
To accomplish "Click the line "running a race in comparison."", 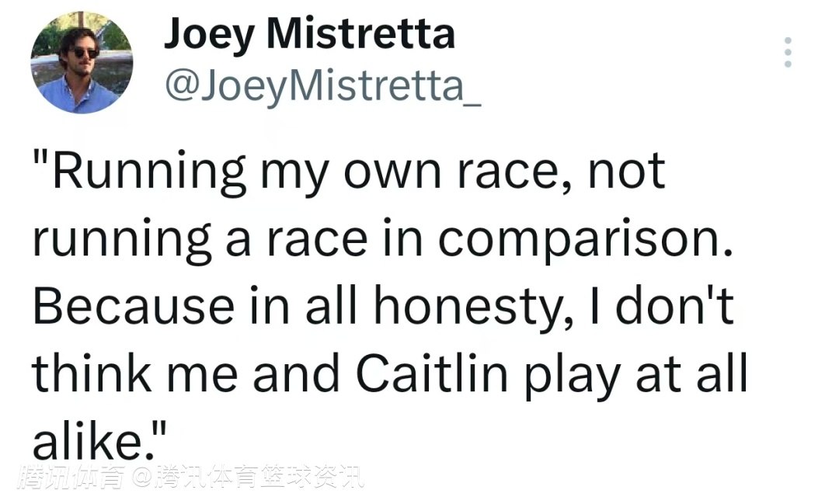I will (x=382, y=238).
